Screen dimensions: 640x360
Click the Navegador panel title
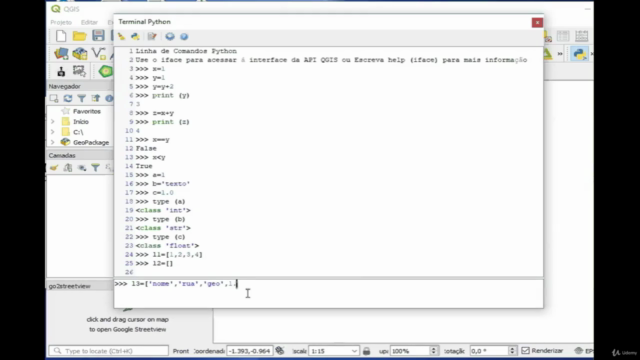pyautogui.click(x=64, y=86)
